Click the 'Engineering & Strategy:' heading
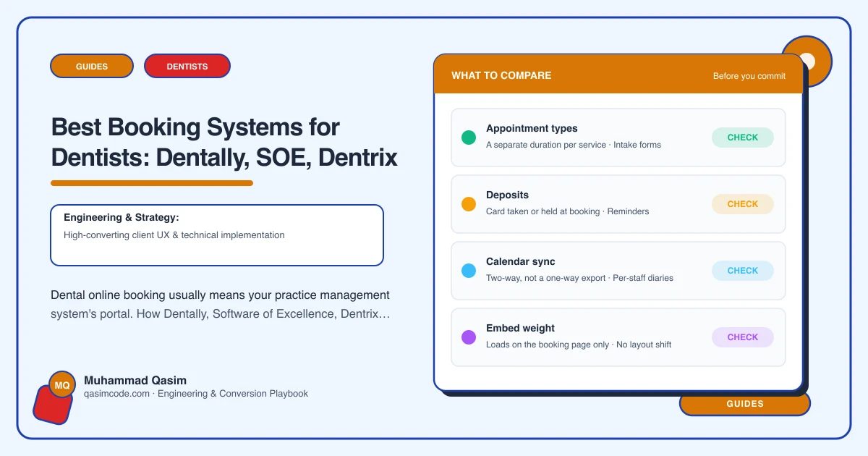This screenshot has width=868, height=456. pyautogui.click(x=122, y=217)
